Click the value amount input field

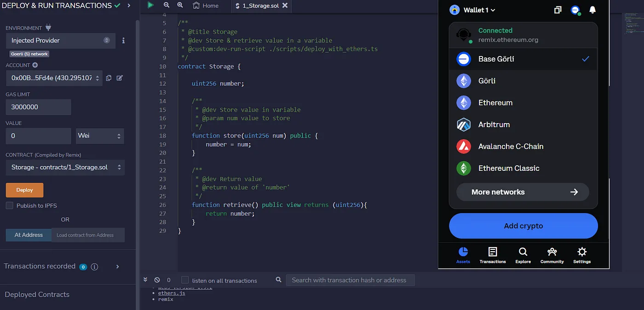(38, 136)
